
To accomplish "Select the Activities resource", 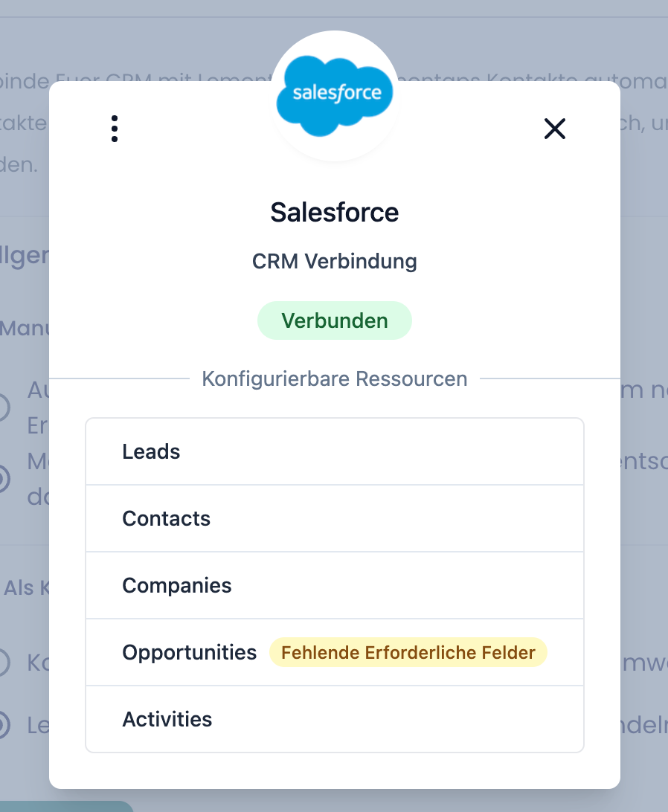I will tap(334, 719).
